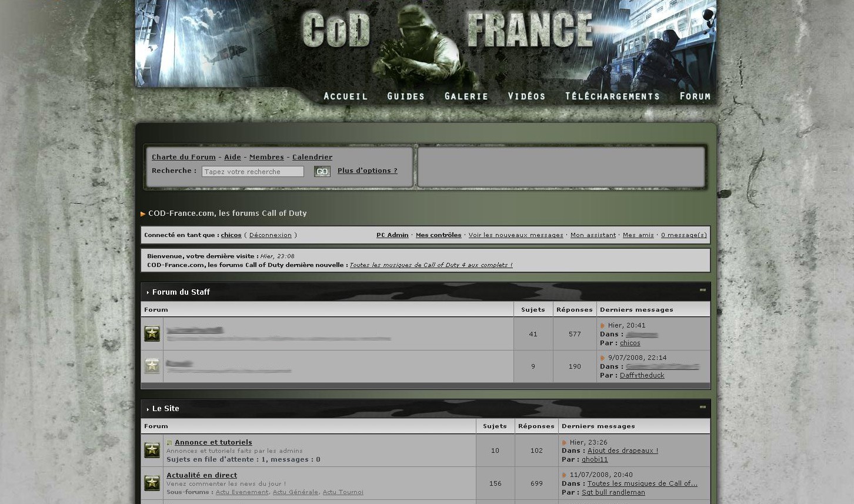The height and width of the screenshot is (504, 854).
Task: Open the Annonce et tutoriels forum
Action: (213, 442)
